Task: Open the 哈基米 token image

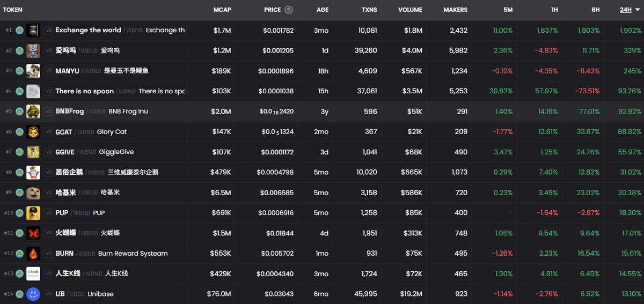Action: point(33,192)
